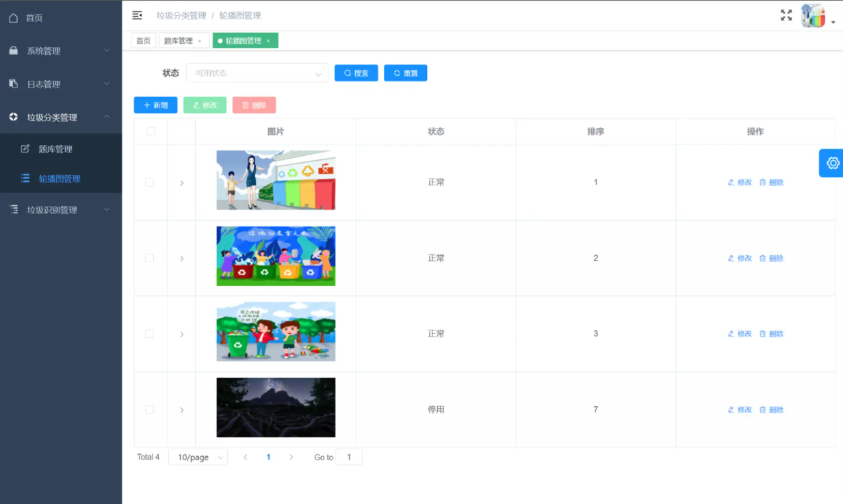Image resolution: width=843 pixels, height=504 pixels.
Task: Click the trash delete for row sorted 1
Action: click(x=771, y=183)
